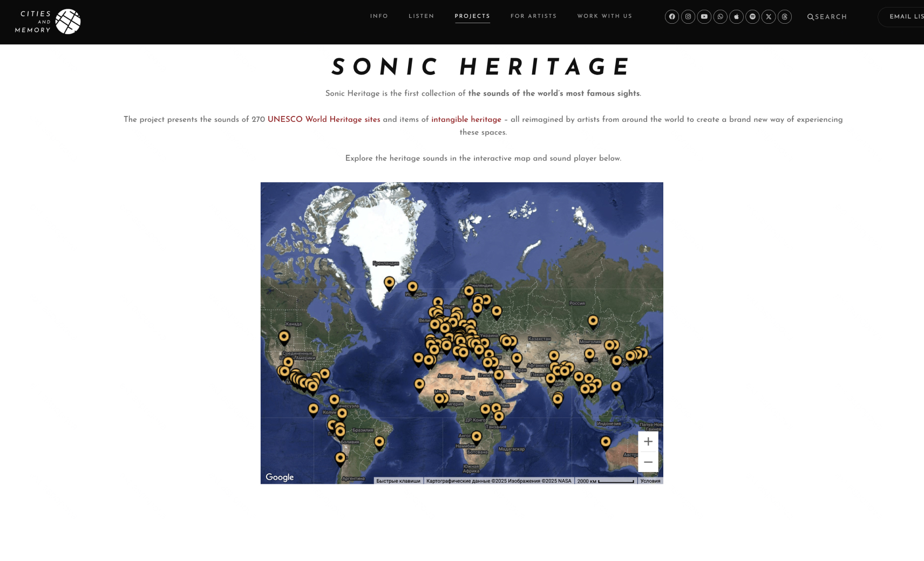The width and height of the screenshot is (924, 561).
Task: Open the X (Twitter) social icon
Action: point(769,17)
